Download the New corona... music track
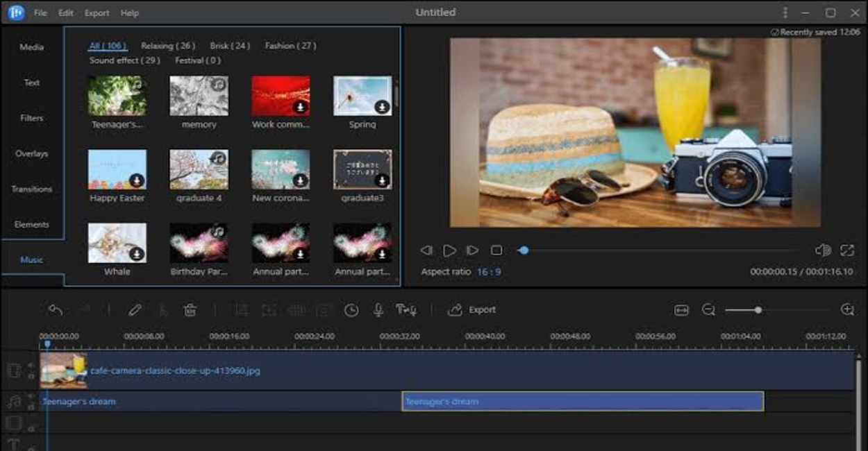 click(x=300, y=180)
